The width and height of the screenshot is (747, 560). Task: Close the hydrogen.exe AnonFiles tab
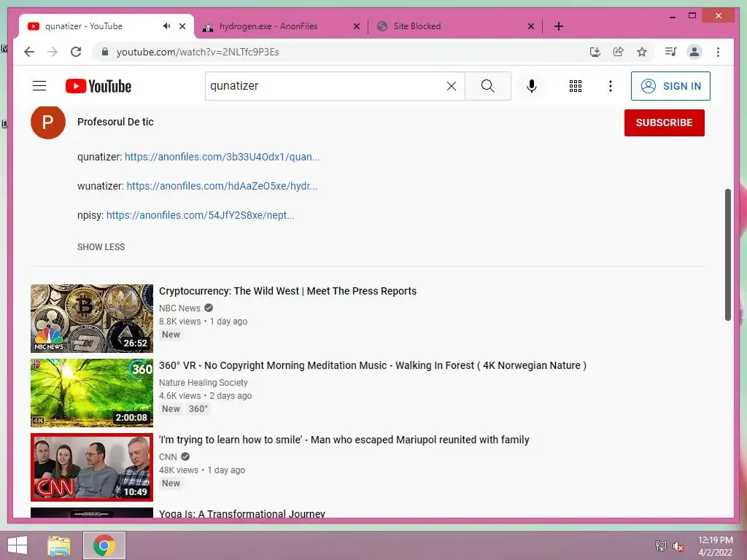(x=356, y=26)
